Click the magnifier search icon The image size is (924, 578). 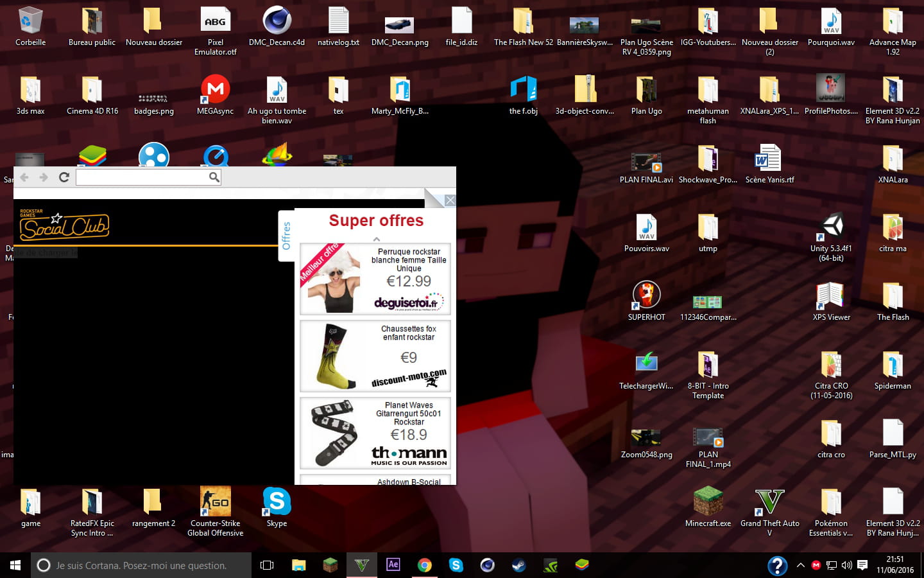214,177
